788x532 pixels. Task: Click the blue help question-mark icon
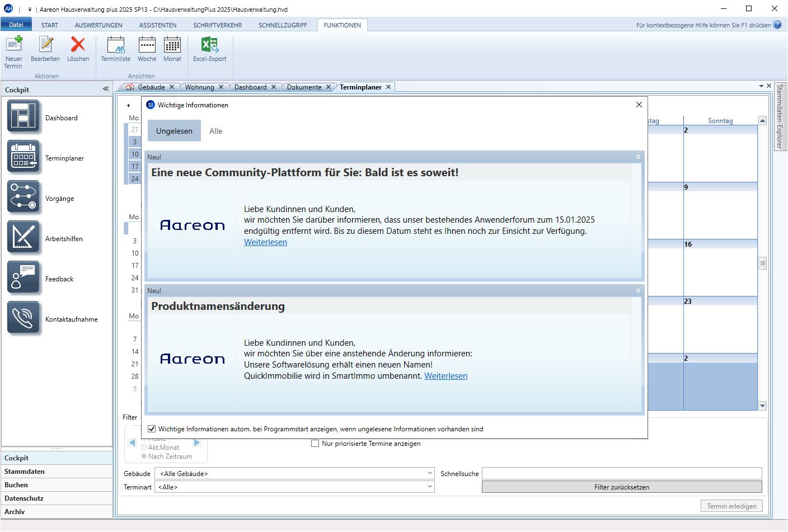[777, 25]
